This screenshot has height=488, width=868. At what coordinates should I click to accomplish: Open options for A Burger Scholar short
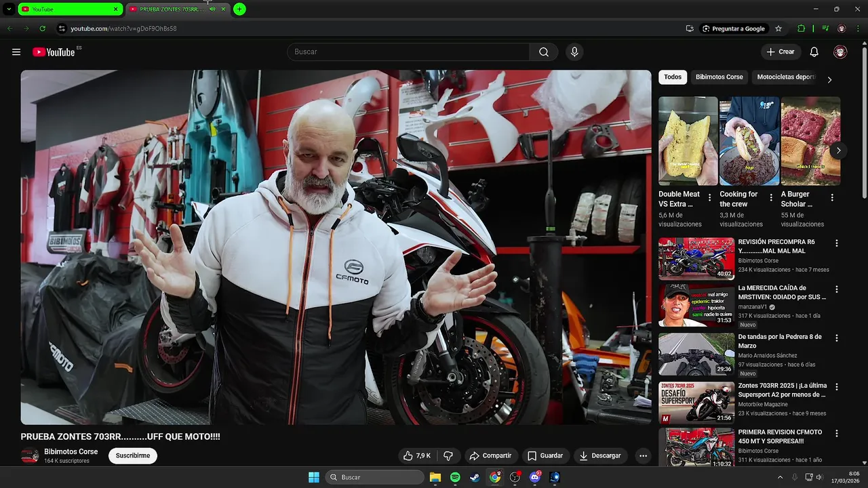point(832,198)
